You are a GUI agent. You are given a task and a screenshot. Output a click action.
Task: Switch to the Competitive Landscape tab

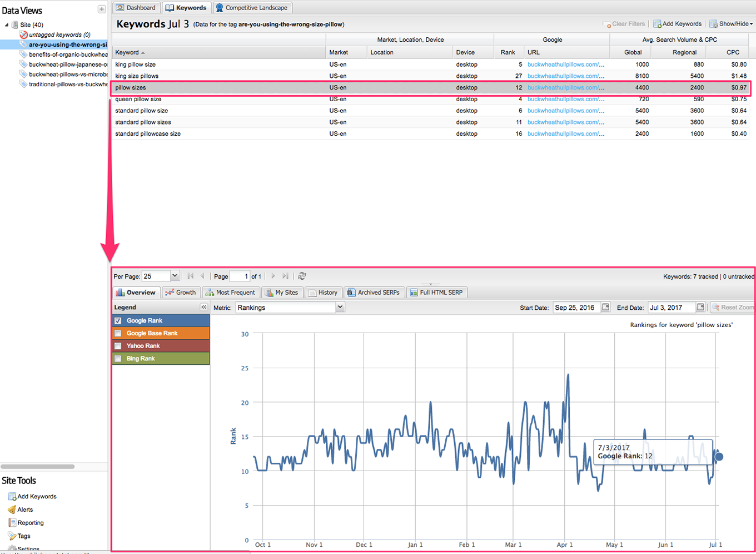pyautogui.click(x=252, y=8)
